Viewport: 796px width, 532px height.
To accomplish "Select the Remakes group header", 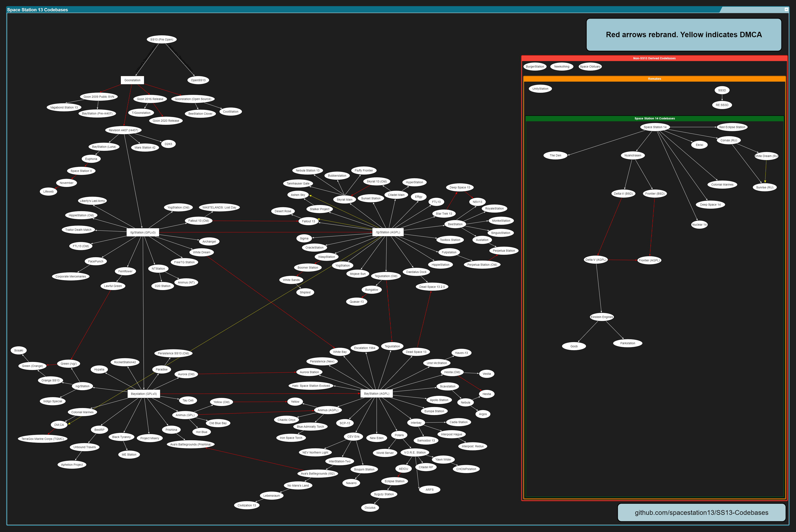I will click(x=654, y=79).
